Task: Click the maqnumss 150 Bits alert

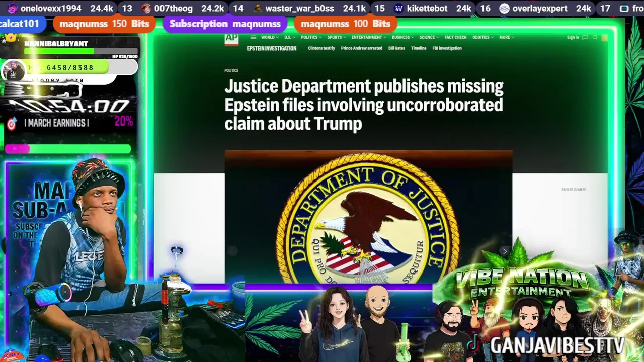Action: 104,24
